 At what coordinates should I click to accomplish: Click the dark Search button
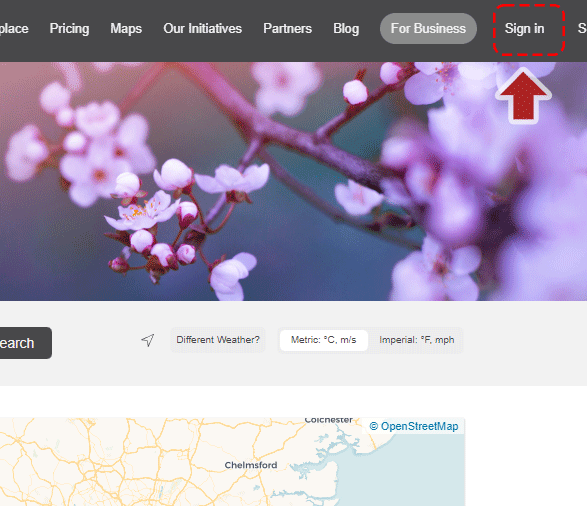[x=25, y=343]
